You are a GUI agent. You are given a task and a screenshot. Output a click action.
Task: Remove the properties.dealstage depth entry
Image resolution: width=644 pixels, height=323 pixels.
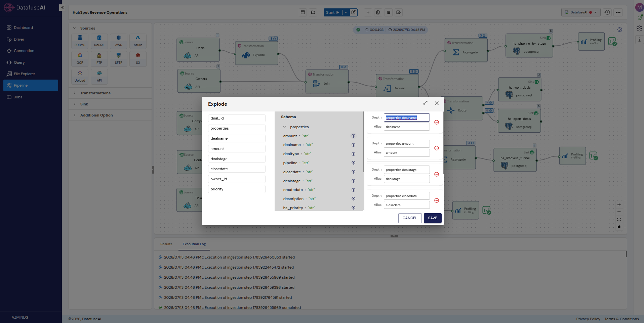pyautogui.click(x=437, y=174)
